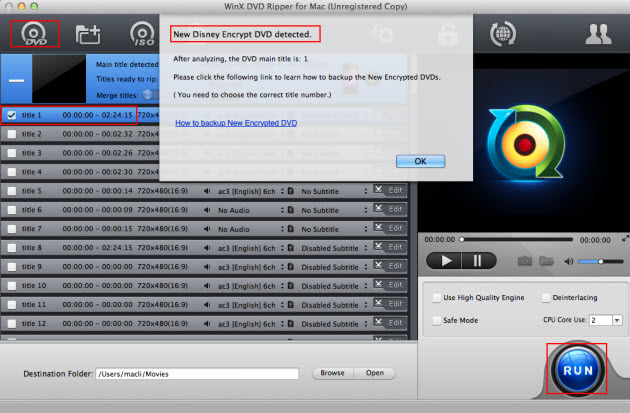Click the add folder icon in toolbar
Screen dimensions: 630x413
[88, 35]
